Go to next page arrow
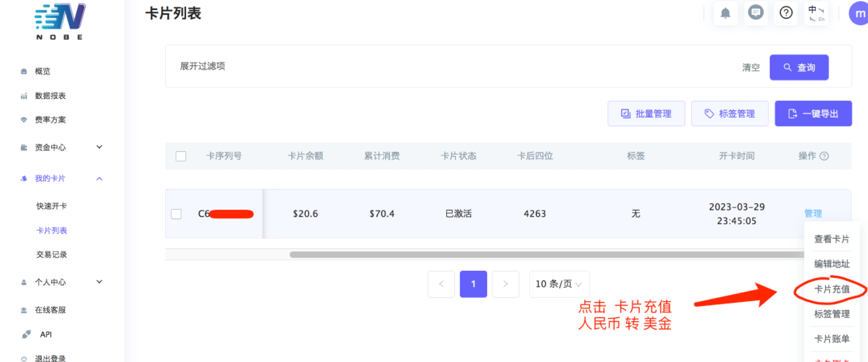868x362 pixels. 506,284
